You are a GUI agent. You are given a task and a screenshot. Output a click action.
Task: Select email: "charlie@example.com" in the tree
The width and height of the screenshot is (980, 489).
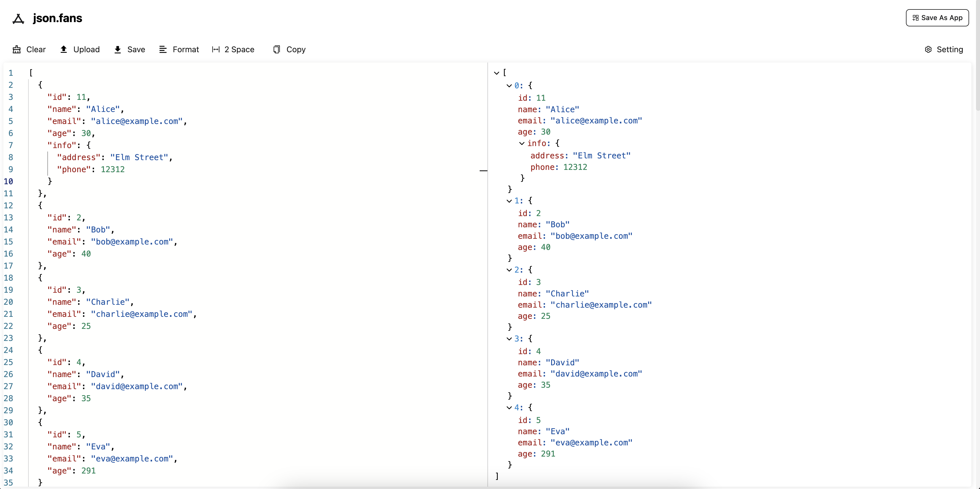[x=585, y=305]
